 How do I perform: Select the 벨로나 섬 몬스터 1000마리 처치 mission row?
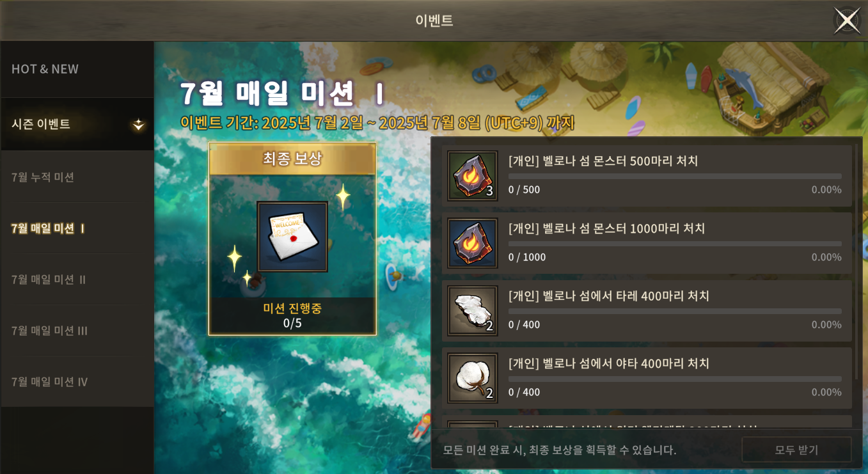pos(647,243)
